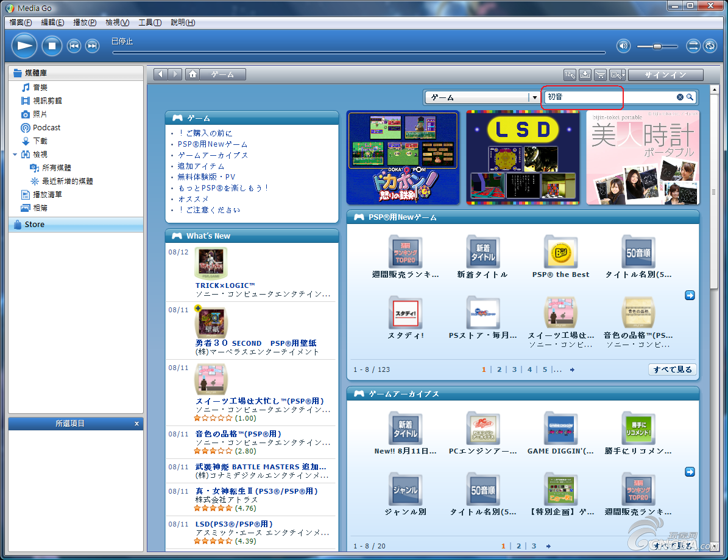Close the 所選項目 panel

(x=136, y=424)
